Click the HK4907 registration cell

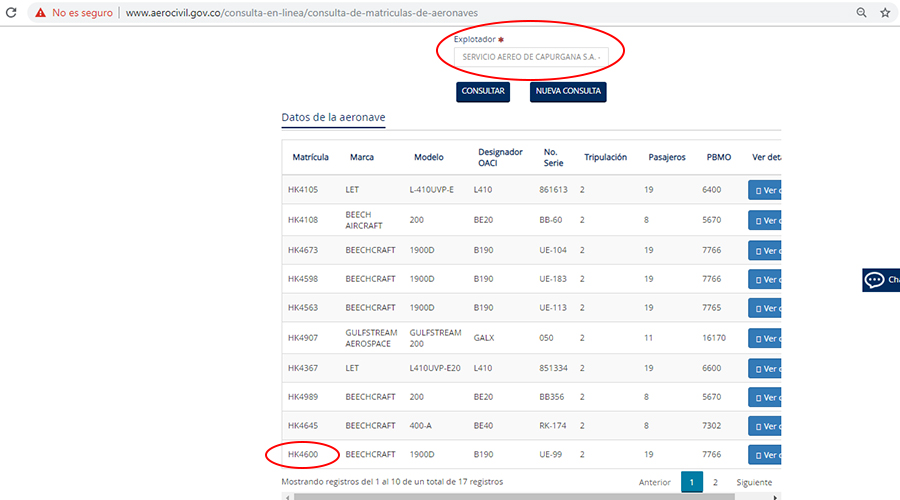coord(302,338)
